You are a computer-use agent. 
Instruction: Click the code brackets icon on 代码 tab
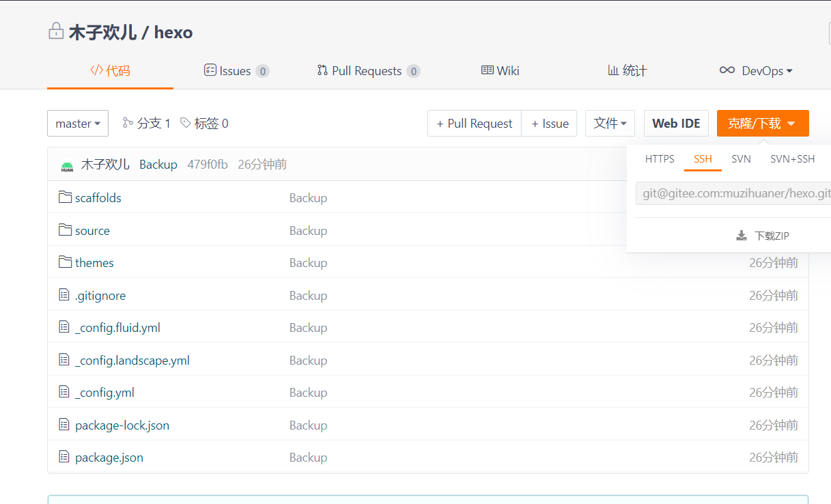[x=96, y=70]
